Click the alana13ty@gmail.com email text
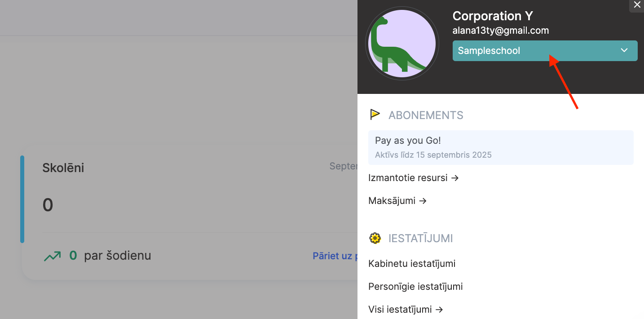 tap(500, 31)
